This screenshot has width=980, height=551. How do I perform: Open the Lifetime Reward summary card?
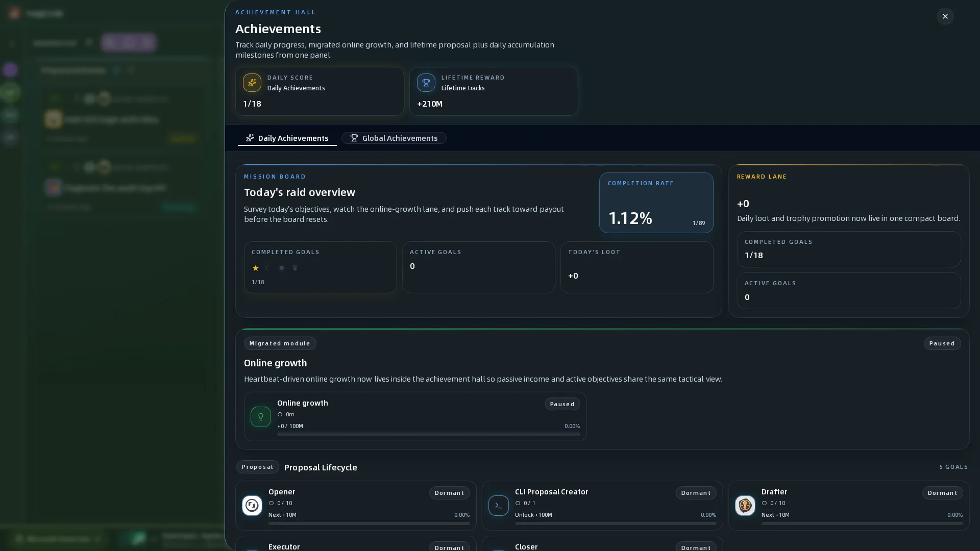tap(494, 91)
